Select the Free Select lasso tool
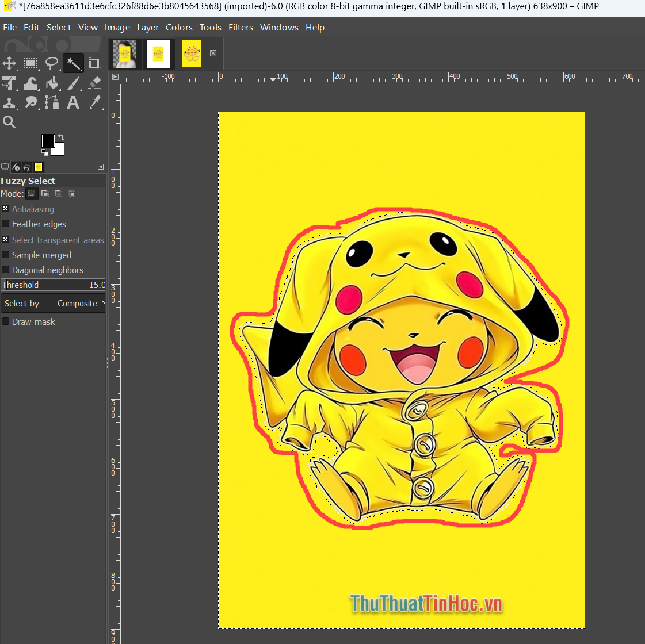The width and height of the screenshot is (645, 644). 52,63
